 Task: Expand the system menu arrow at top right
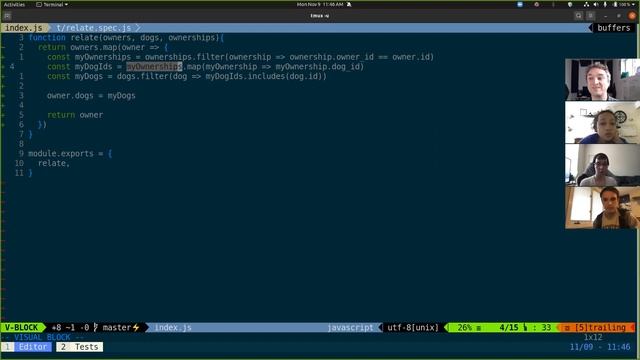(x=633, y=4)
